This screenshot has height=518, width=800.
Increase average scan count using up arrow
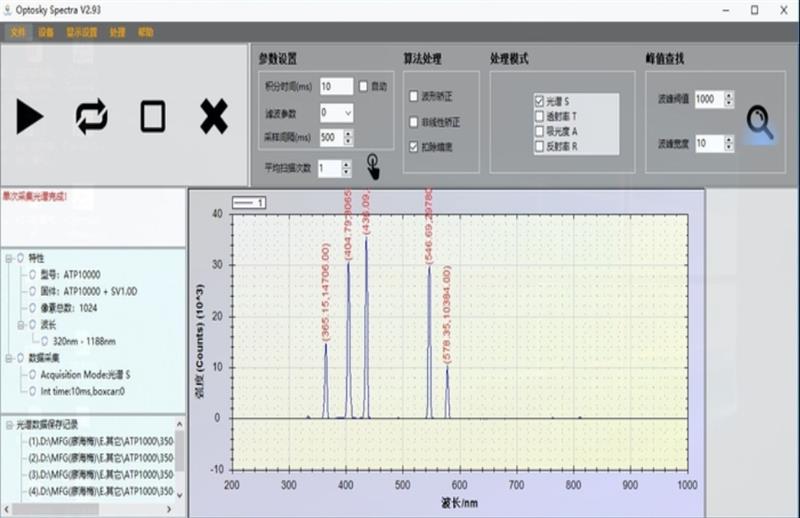coord(346,164)
